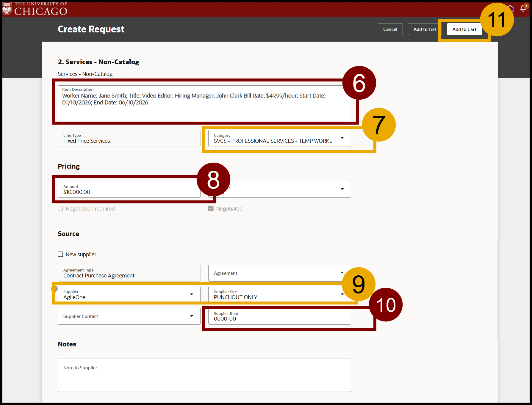Open the notifications bell
532x405 pixels.
pos(523,8)
